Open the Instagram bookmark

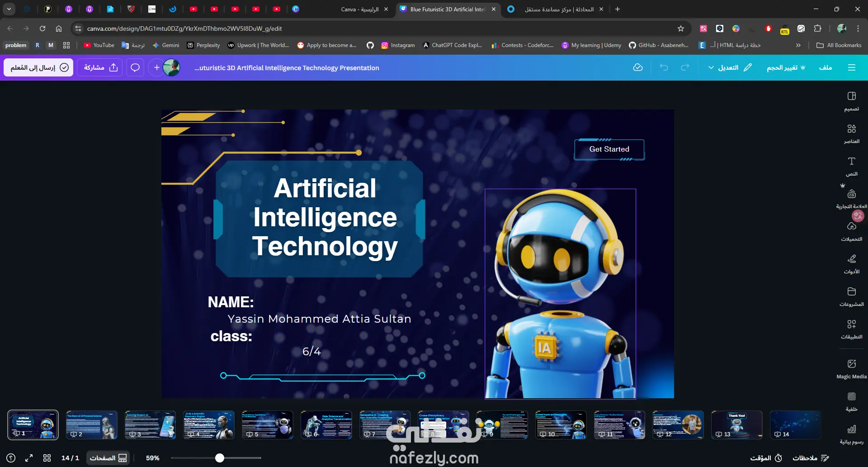(x=398, y=45)
